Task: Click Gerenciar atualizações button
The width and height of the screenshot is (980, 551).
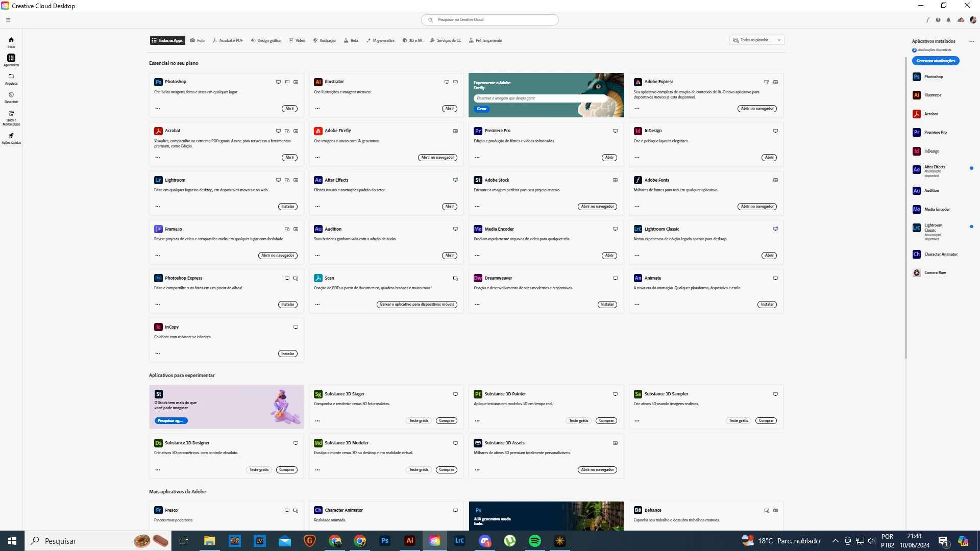Action: [x=936, y=61]
